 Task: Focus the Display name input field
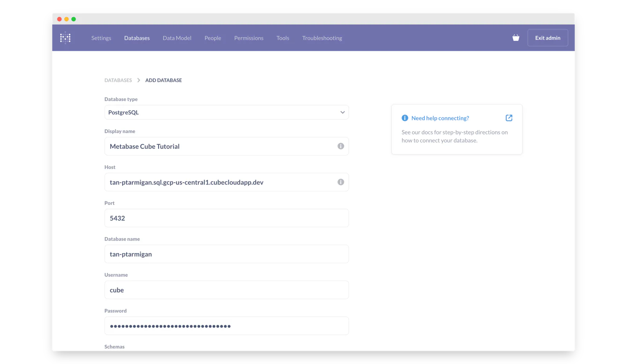click(x=227, y=146)
